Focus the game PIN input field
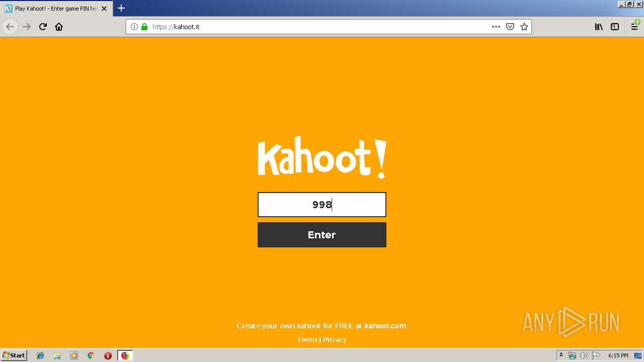 pos(322,205)
